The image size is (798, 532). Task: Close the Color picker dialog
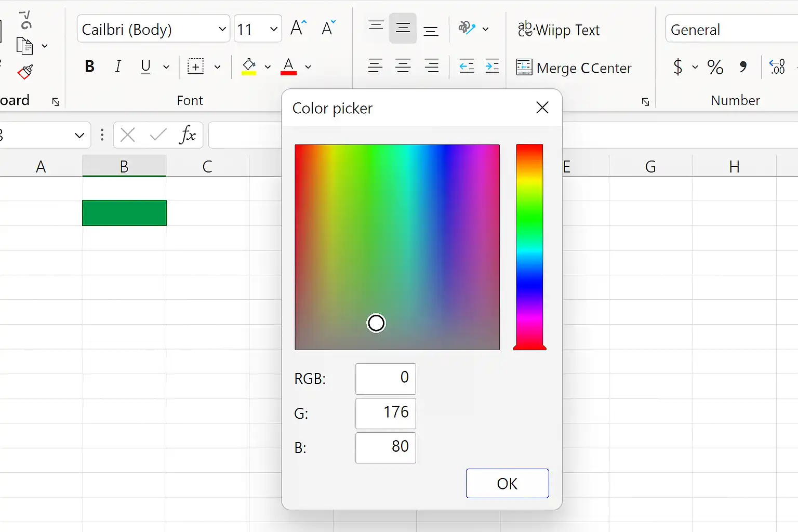point(542,108)
